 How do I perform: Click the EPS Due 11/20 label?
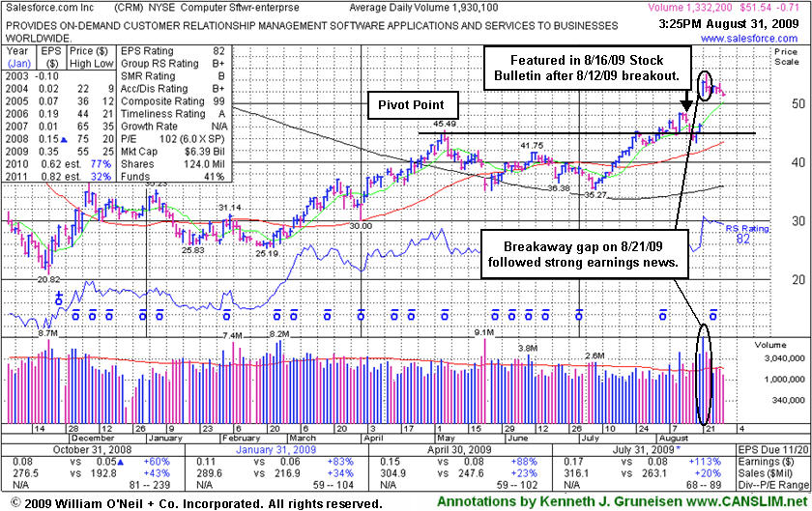(x=772, y=449)
